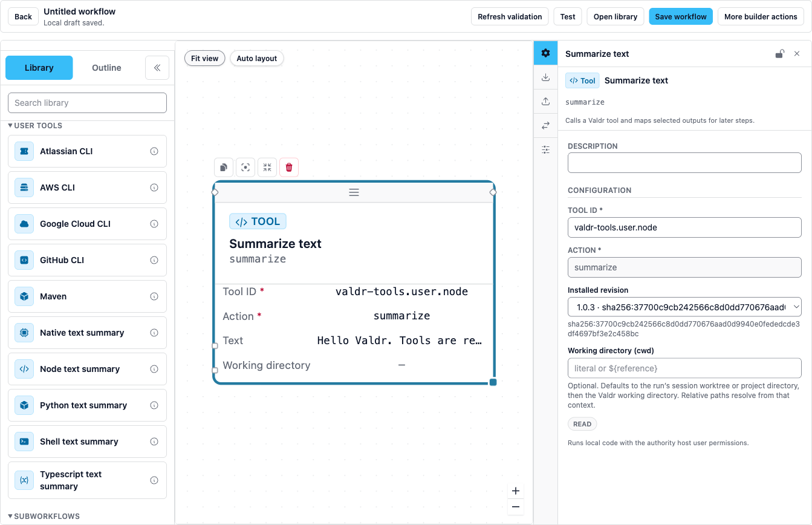Open the inputs download-arrow tab in the inspector
Image resolution: width=812 pixels, height=525 pixels.
pos(545,77)
